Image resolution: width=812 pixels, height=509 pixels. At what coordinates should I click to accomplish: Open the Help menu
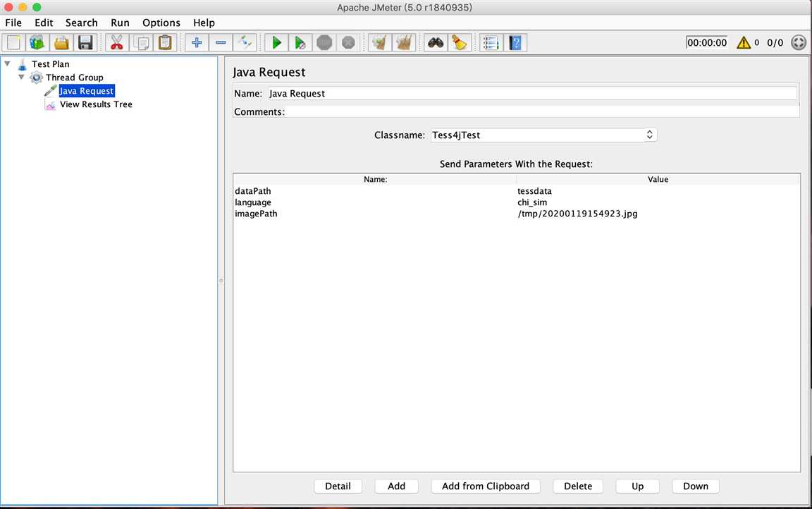click(x=204, y=23)
